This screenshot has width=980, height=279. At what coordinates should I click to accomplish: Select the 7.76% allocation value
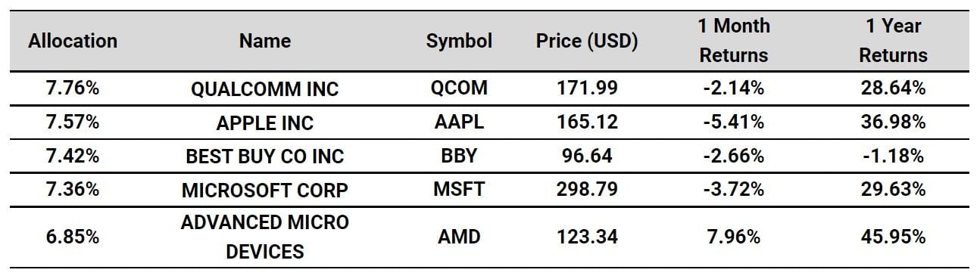(73, 88)
